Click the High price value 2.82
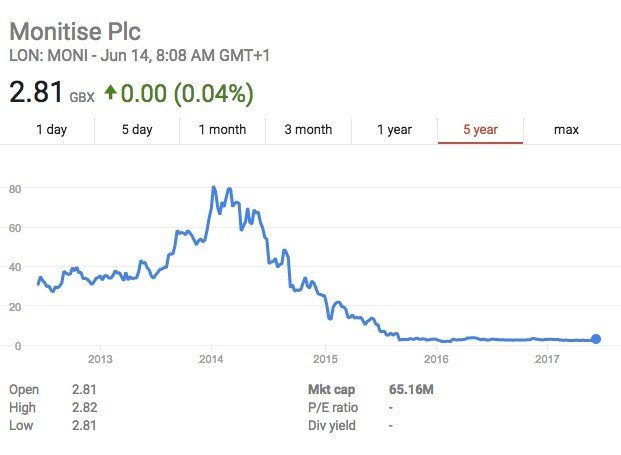621x455 pixels. [85, 407]
